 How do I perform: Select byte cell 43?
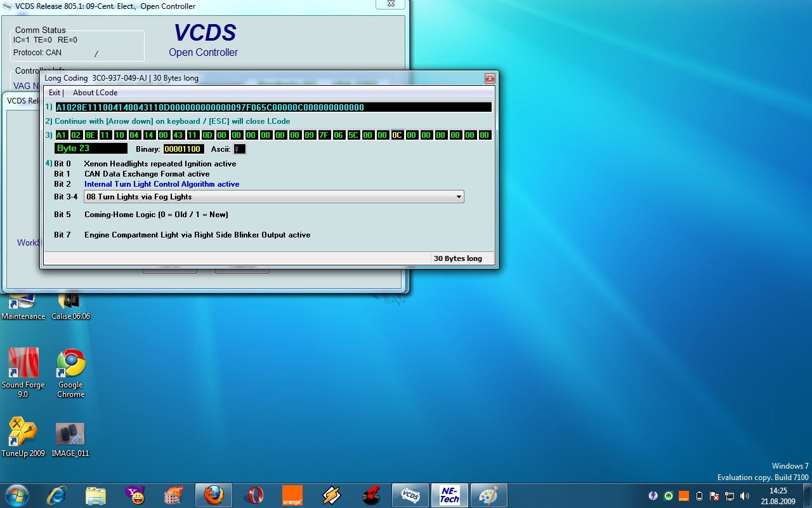pos(178,135)
